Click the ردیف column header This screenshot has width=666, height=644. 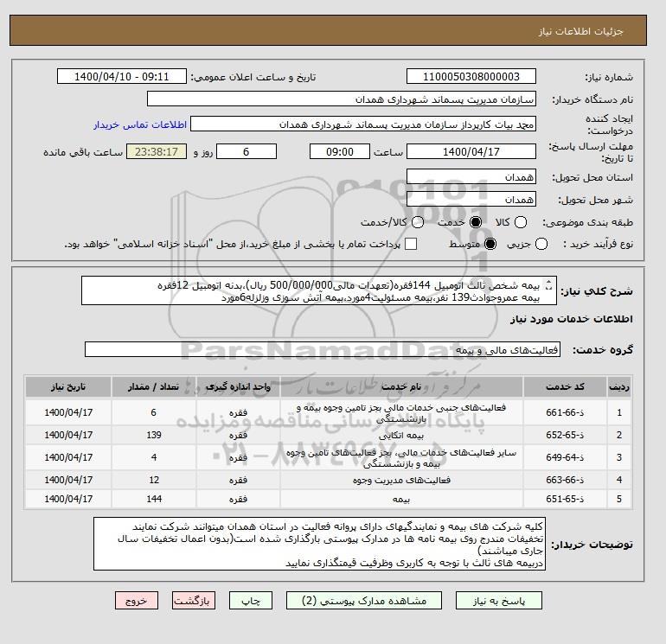click(x=618, y=386)
